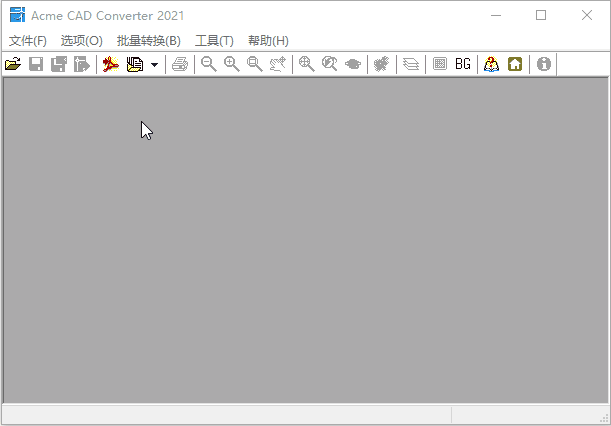Open the 工具(T) menu

coord(214,41)
